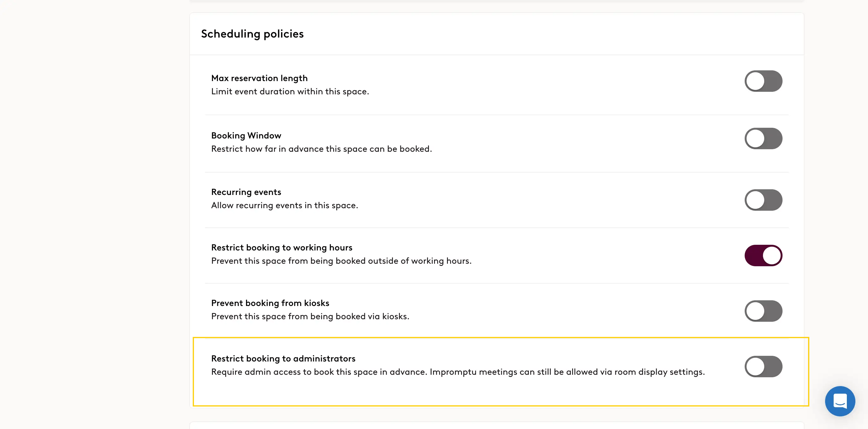Disable Restrict booking to working hours
Viewport: 868px width, 429px height.
coord(764,256)
